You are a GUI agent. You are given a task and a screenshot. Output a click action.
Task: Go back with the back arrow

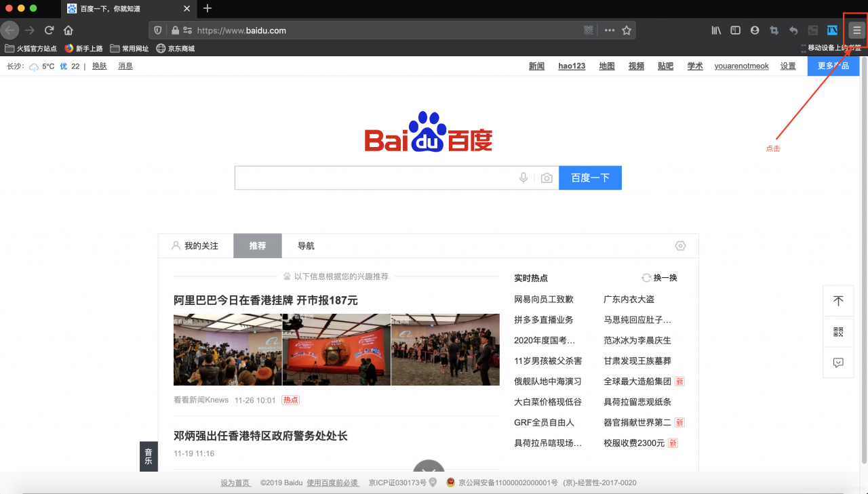point(9,30)
